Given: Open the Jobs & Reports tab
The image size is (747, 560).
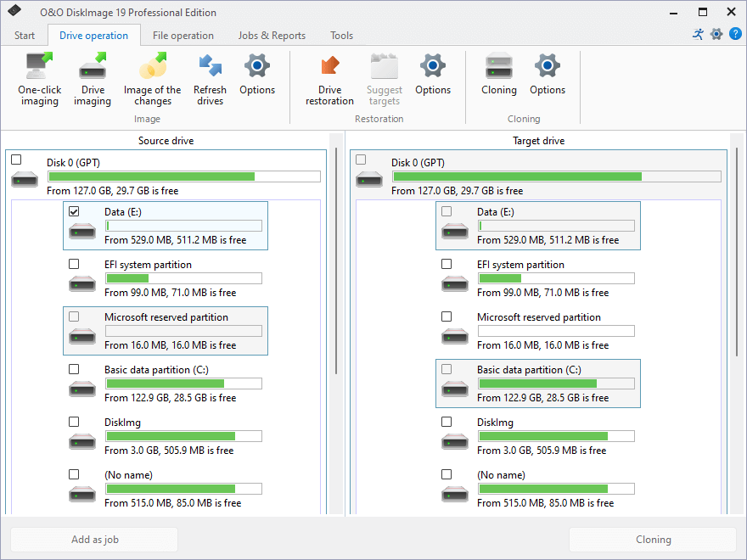Looking at the screenshot, I should (272, 36).
